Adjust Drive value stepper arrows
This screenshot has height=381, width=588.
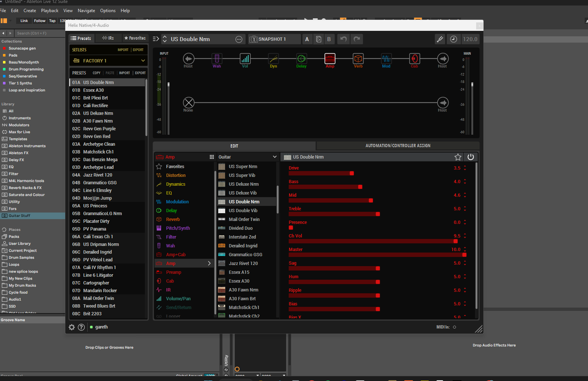click(x=465, y=168)
